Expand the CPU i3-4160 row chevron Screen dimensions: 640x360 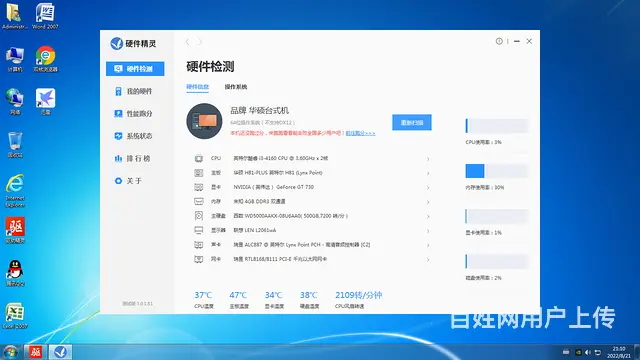pos(428,159)
